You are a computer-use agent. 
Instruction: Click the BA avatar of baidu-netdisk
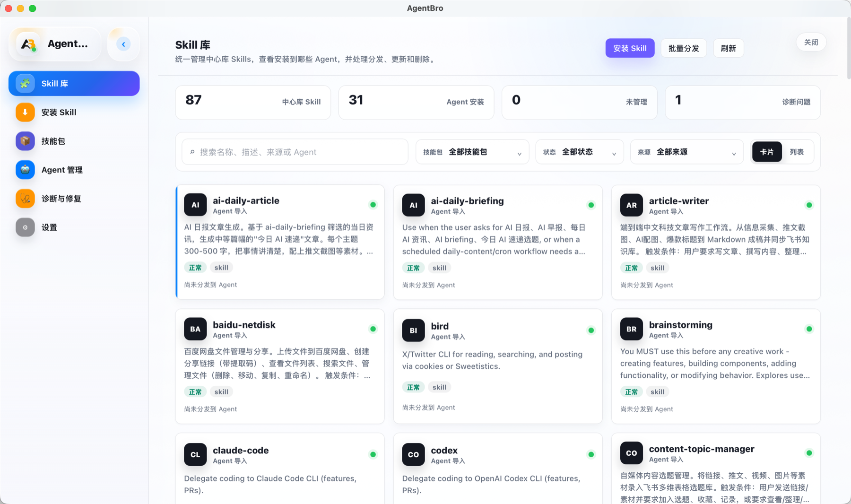point(195,329)
